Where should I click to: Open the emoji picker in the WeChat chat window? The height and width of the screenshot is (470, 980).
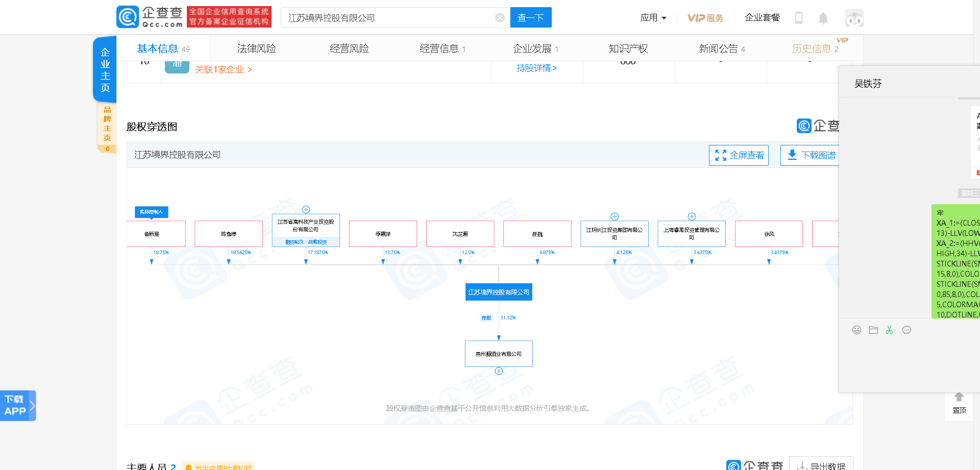856,330
